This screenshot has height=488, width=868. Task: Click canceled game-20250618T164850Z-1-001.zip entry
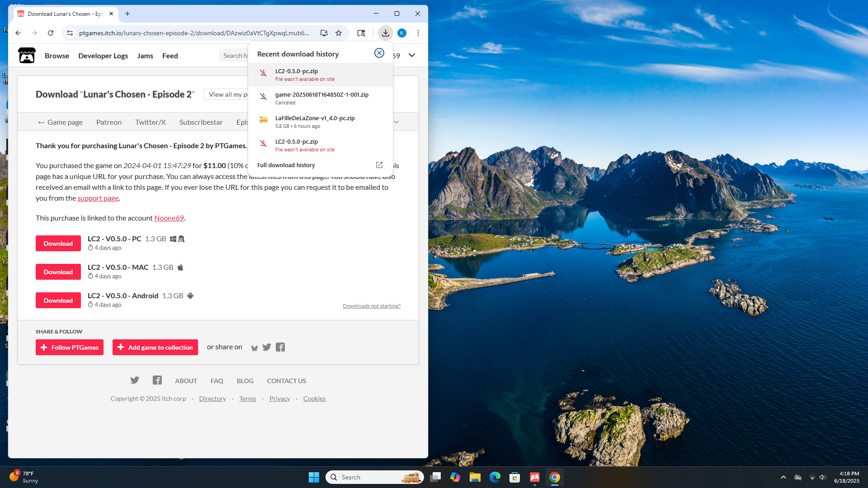320,98
